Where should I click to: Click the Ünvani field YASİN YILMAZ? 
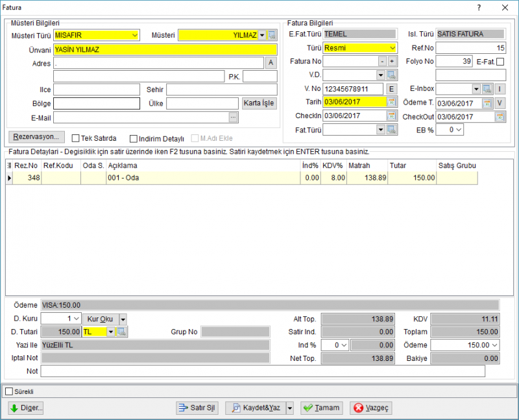[x=165, y=50]
